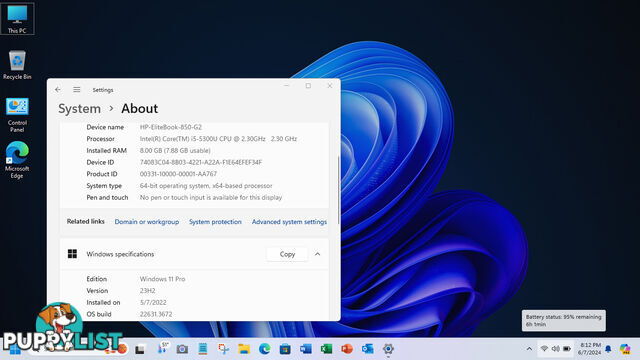Viewport: 640px width, 360px height.
Task: Open Microsoft Store from the taskbar
Action: [285, 349]
